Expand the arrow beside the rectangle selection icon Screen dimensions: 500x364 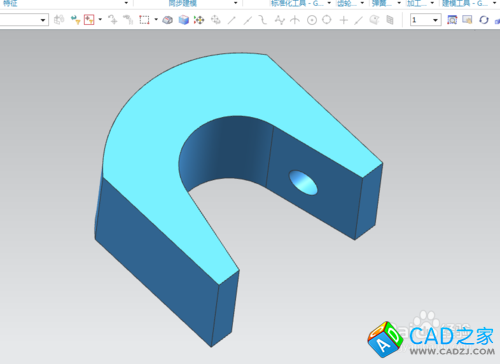pyautogui.click(x=156, y=20)
